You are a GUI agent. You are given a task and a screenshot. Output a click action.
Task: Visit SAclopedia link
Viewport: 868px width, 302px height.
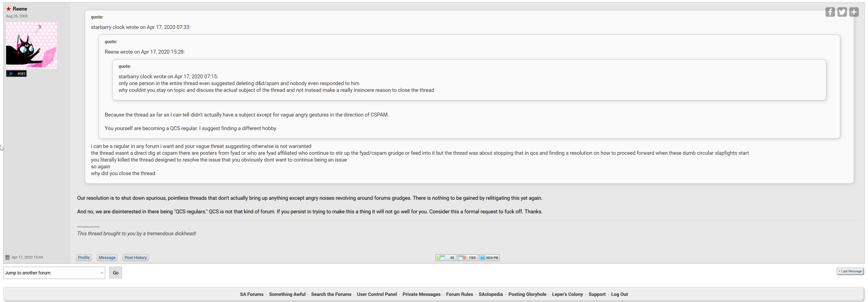coord(491,294)
